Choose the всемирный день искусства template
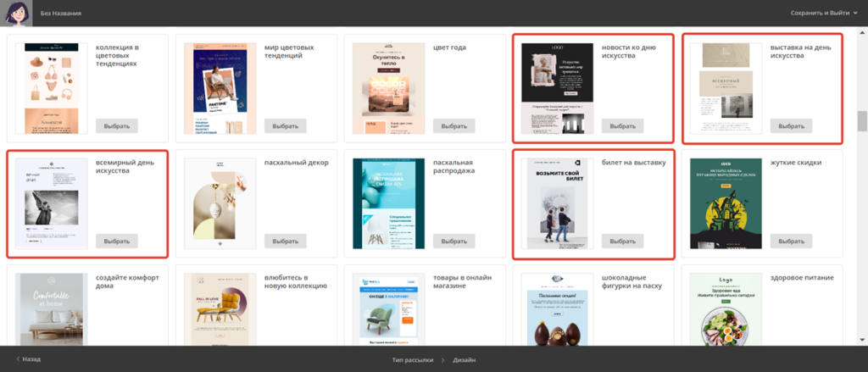 click(x=117, y=242)
